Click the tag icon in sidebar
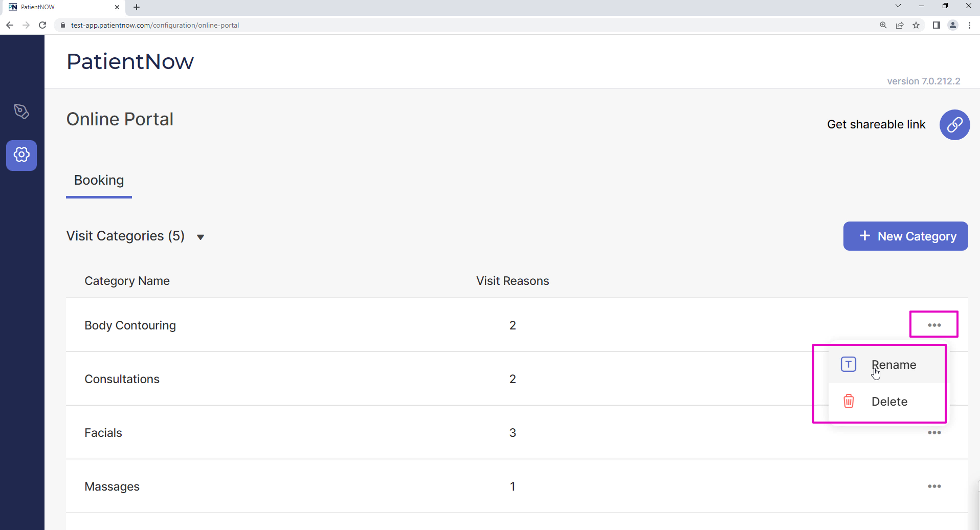Viewport: 980px width, 530px height. (21, 111)
